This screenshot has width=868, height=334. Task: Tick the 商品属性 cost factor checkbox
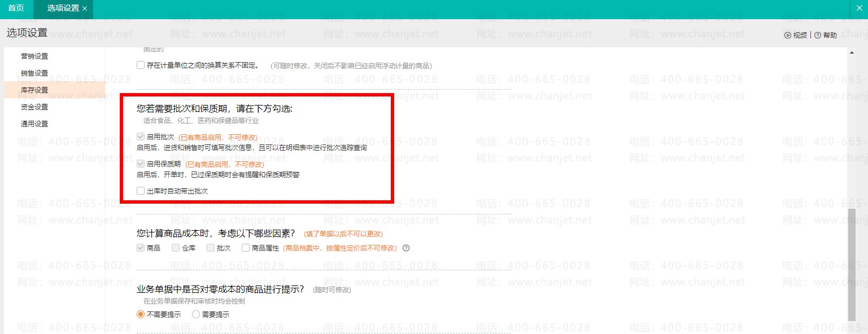tap(246, 248)
